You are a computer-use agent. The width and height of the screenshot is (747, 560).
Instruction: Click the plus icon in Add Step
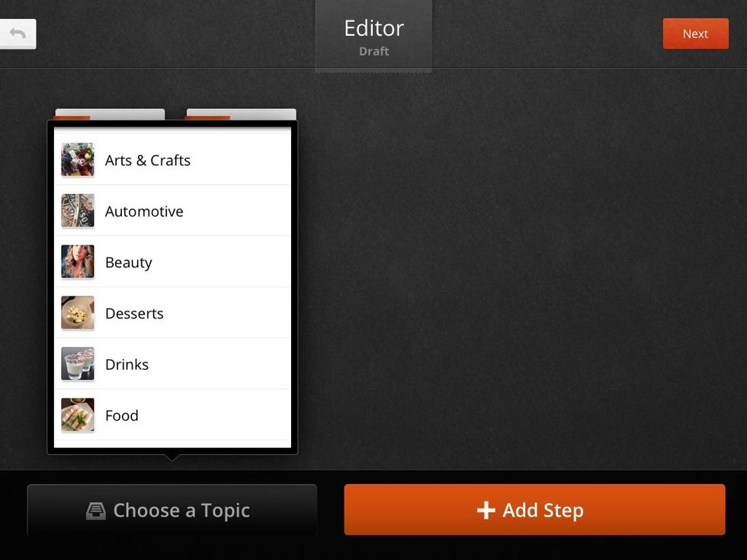pos(486,510)
